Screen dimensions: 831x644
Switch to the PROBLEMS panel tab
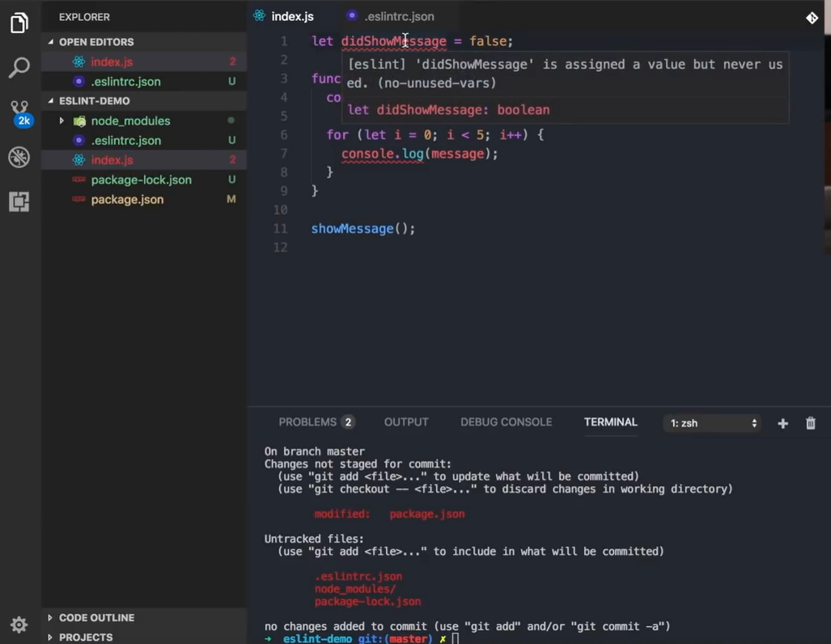(307, 422)
